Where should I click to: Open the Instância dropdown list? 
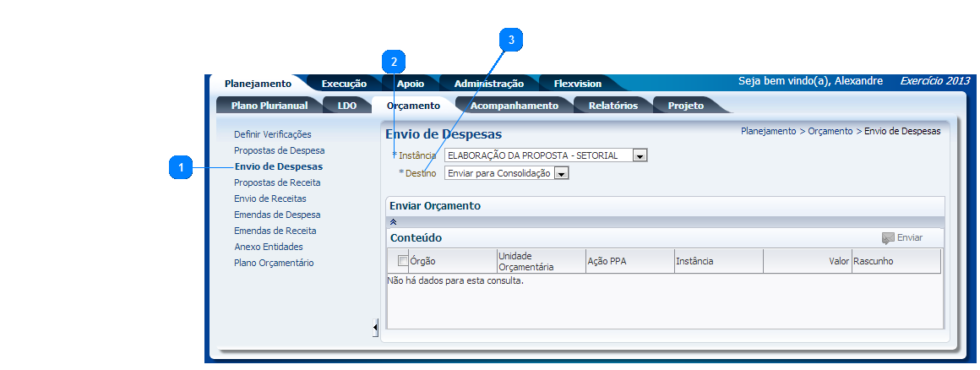click(640, 155)
